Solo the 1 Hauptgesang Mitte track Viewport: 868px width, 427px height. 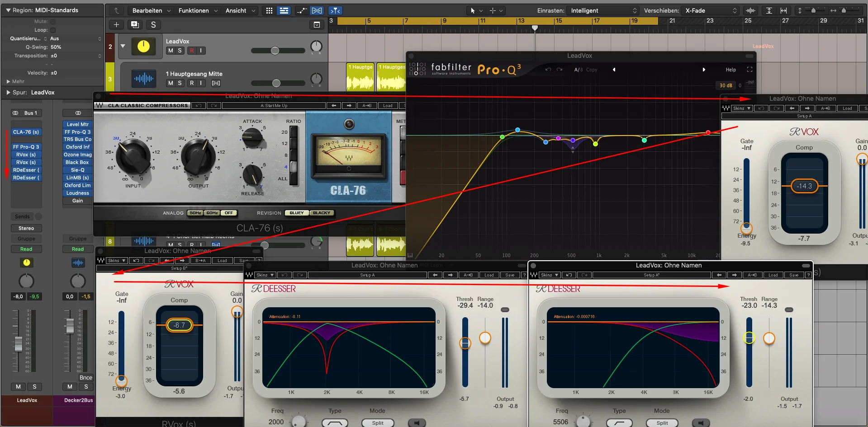(x=180, y=83)
